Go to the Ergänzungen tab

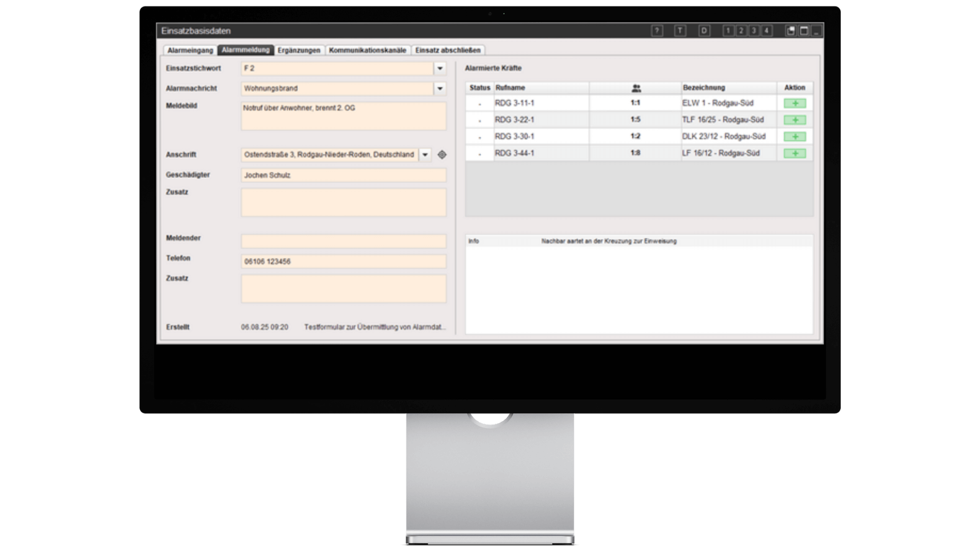[299, 51]
